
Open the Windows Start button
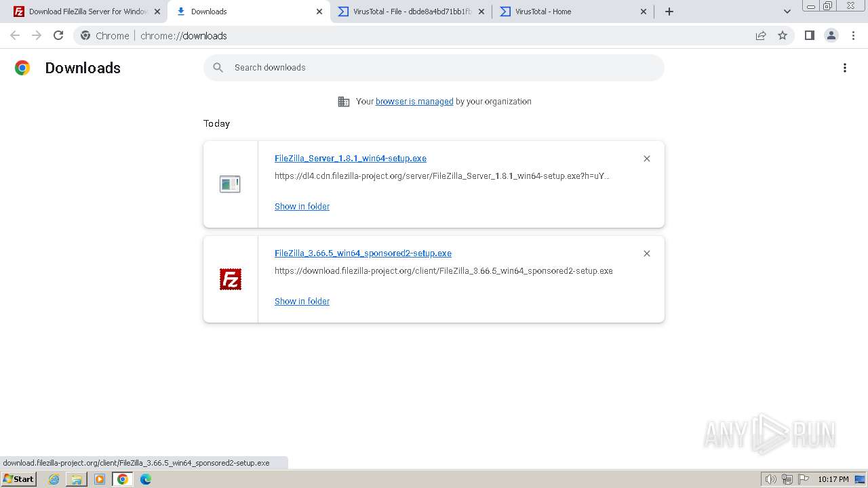(x=18, y=479)
